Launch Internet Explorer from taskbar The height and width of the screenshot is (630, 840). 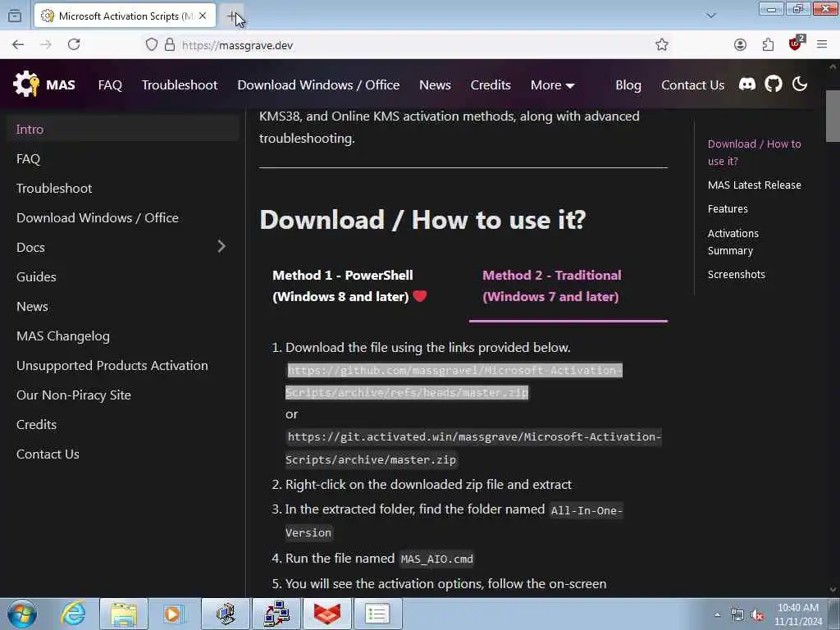(73, 614)
